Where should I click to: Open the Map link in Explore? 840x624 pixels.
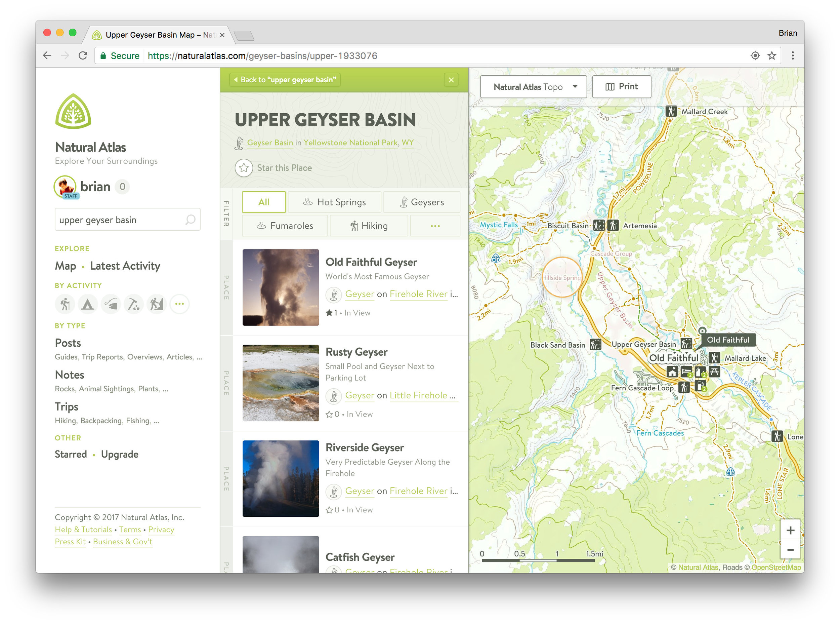click(65, 266)
